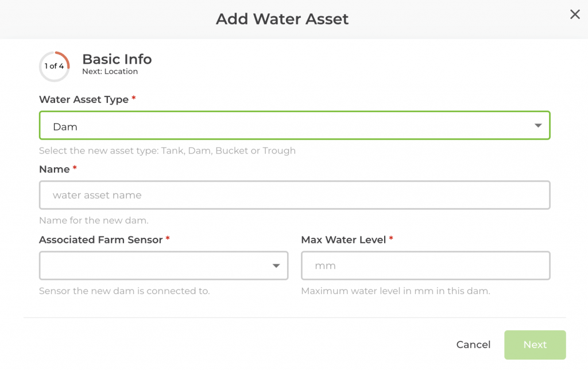
Task: Click the 'Maximum water level in mm' hint text
Action: (396, 291)
